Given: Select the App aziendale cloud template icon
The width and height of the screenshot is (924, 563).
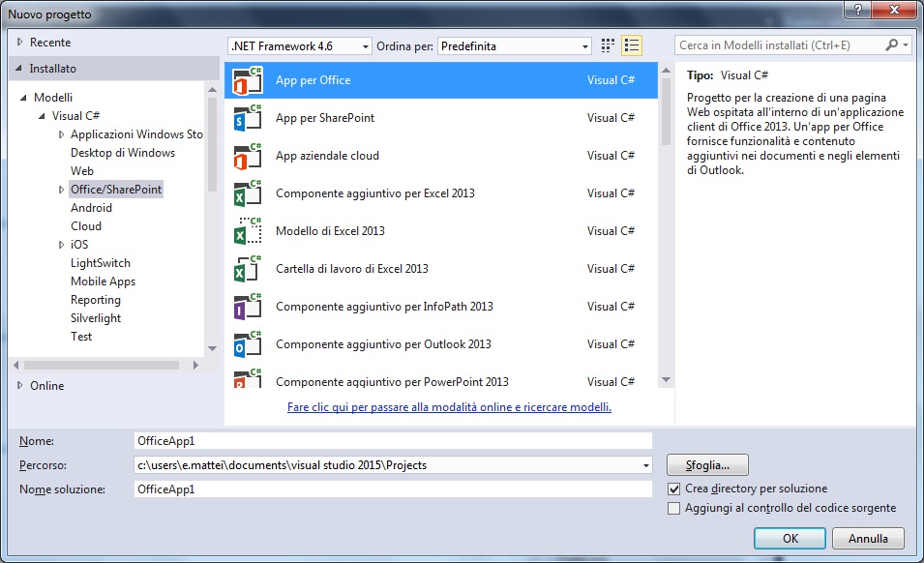Looking at the screenshot, I should pyautogui.click(x=248, y=156).
